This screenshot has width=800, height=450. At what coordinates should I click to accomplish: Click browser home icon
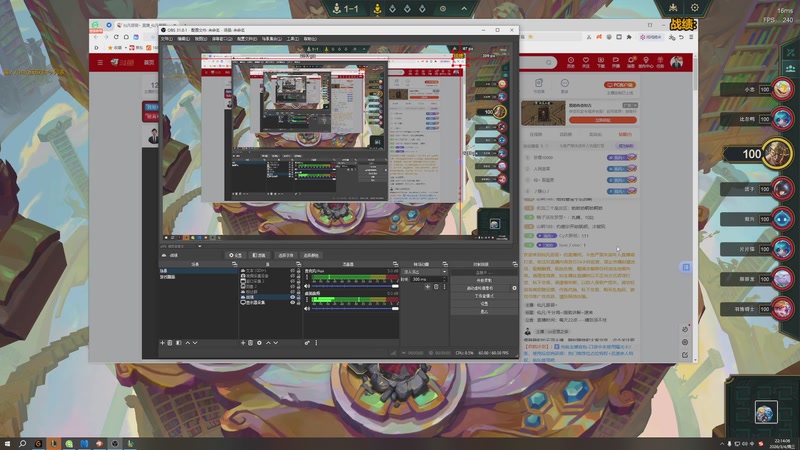(x=127, y=37)
